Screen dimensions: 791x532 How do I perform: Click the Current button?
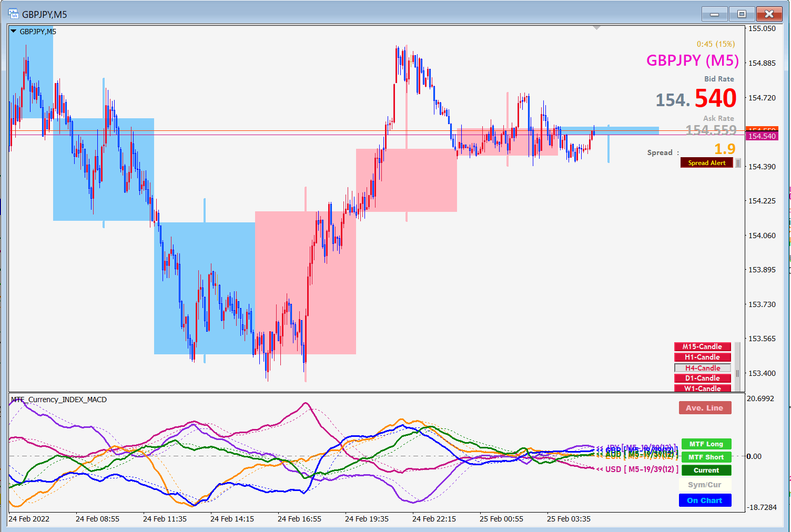point(706,470)
